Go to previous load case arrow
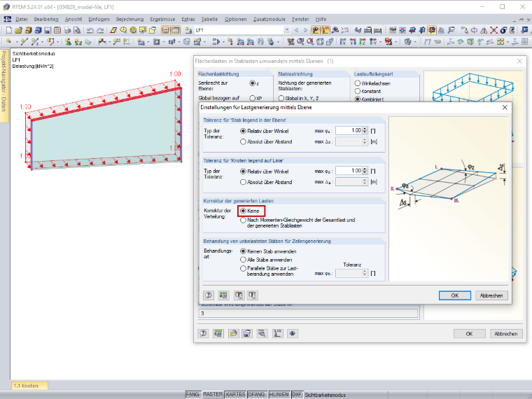This screenshot has height=399, width=532. click(296, 30)
